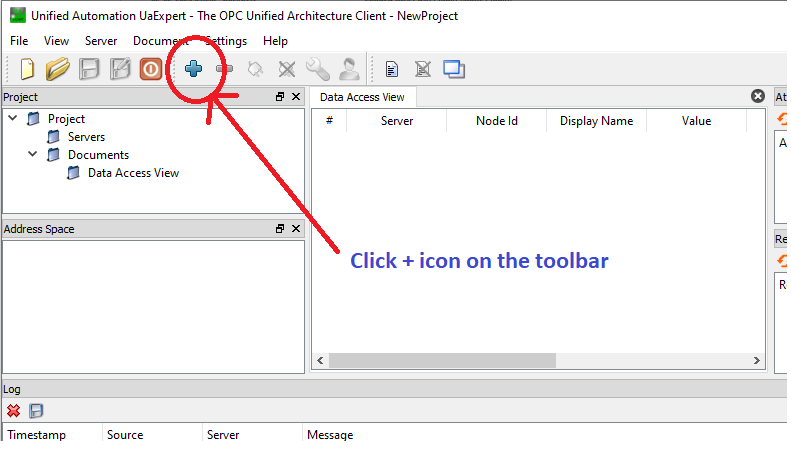Viewport: 791px width, 454px height.
Task: Click the Disconnect Server crossed plug icon
Action: tap(287, 69)
